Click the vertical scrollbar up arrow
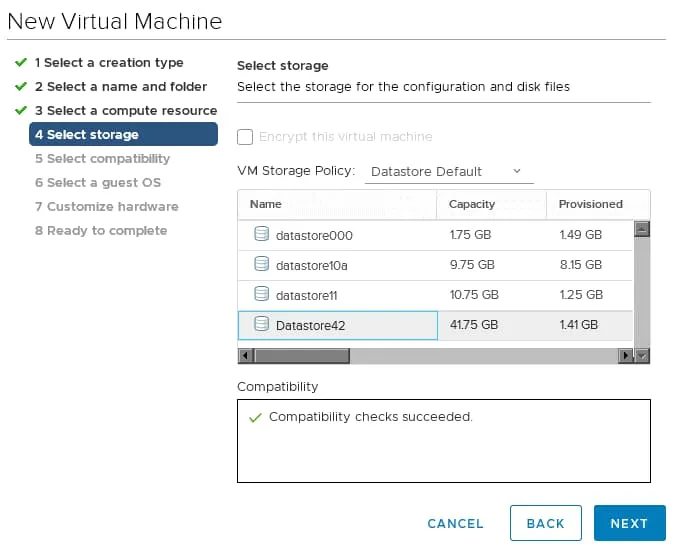 tap(642, 228)
